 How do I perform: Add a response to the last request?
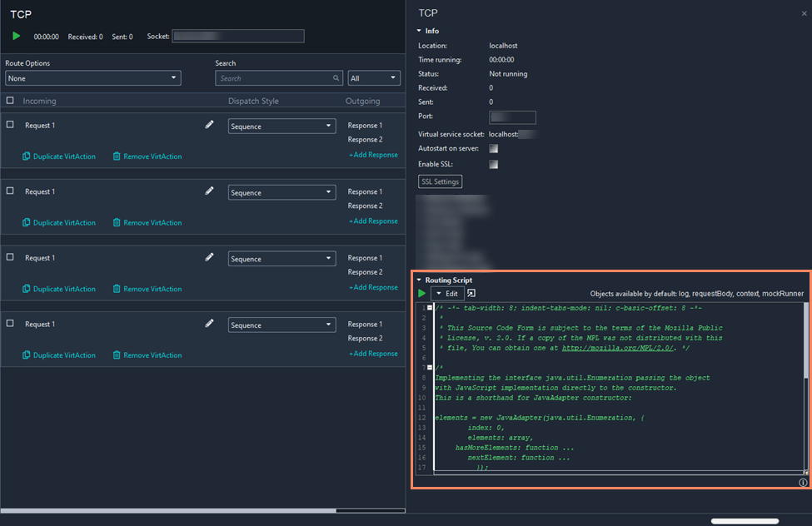point(373,353)
